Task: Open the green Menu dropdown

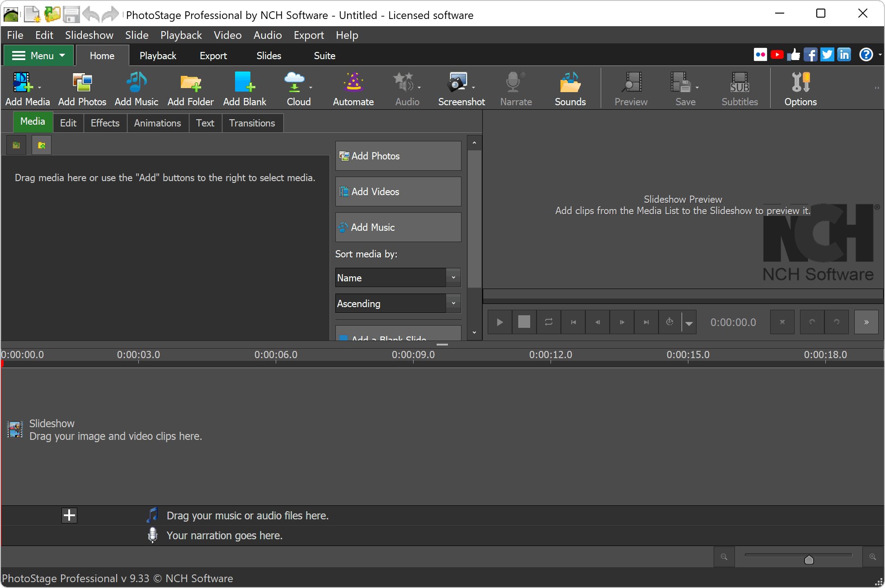Action: (x=38, y=56)
